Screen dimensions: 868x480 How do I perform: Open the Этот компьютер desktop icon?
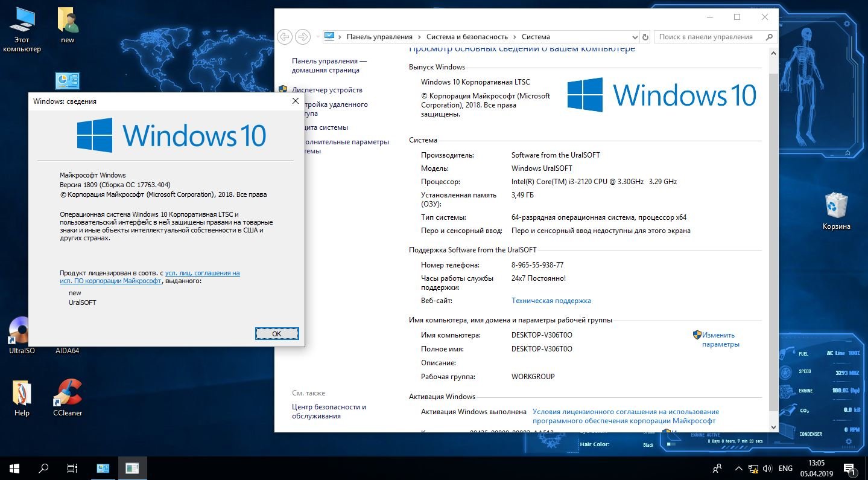[x=22, y=29]
